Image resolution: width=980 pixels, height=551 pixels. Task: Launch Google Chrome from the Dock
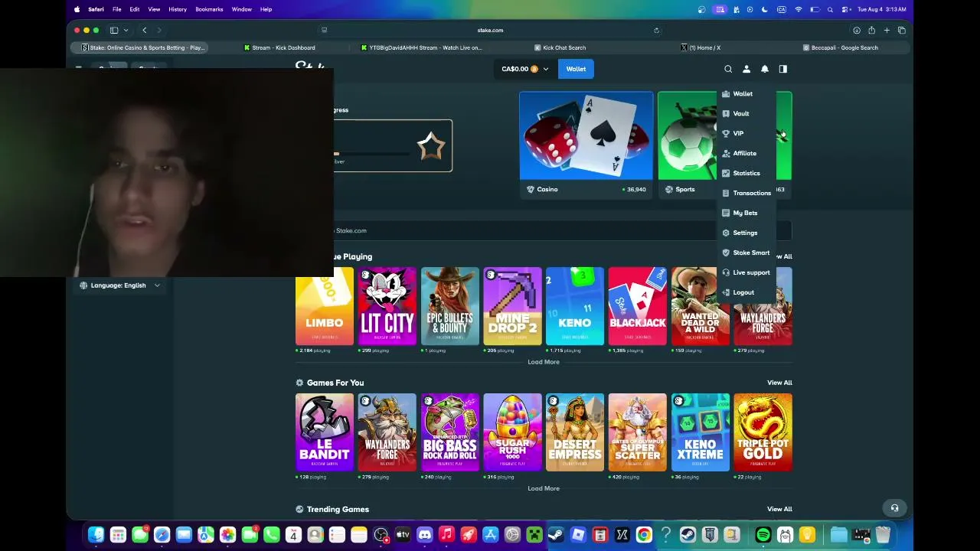[644, 535]
